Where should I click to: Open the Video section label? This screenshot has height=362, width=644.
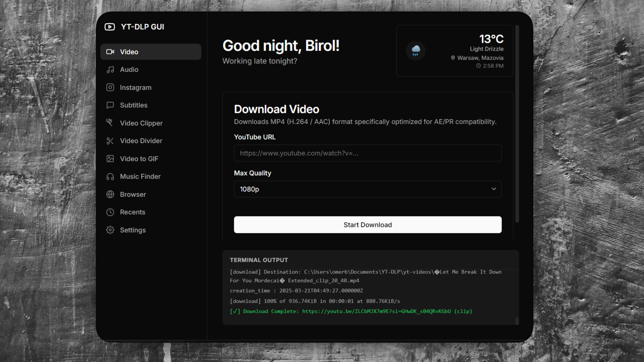click(x=129, y=52)
